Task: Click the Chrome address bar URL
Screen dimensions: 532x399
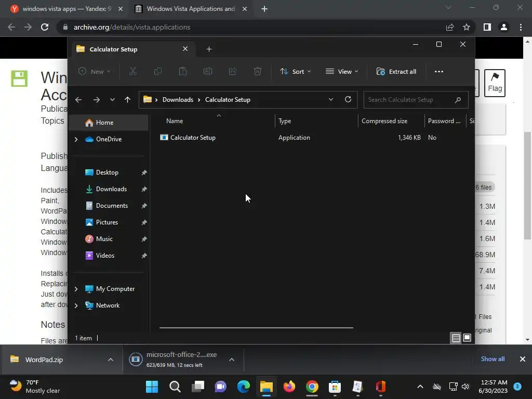Action: 131,27
